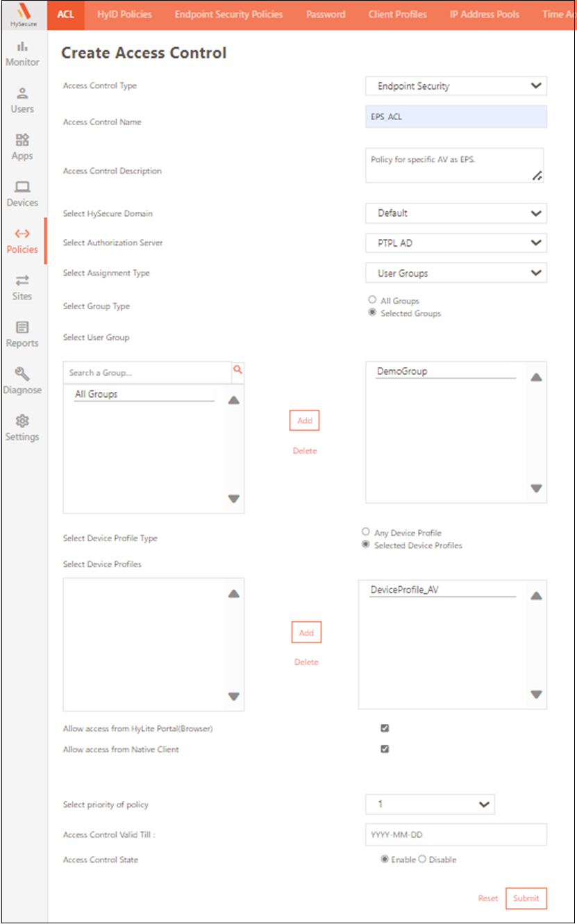Image resolution: width=577 pixels, height=924 pixels.
Task: Open the Select Authorization Server dropdown
Action: point(456,243)
